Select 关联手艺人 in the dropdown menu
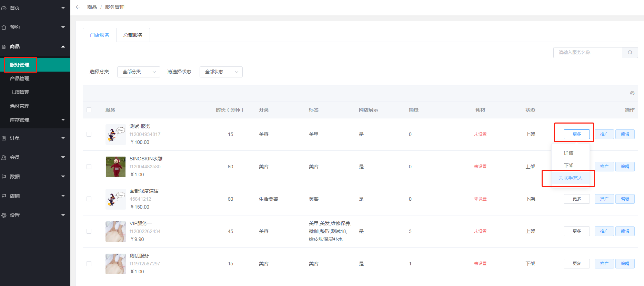Screen dimensions: 644x286 tap(571, 178)
